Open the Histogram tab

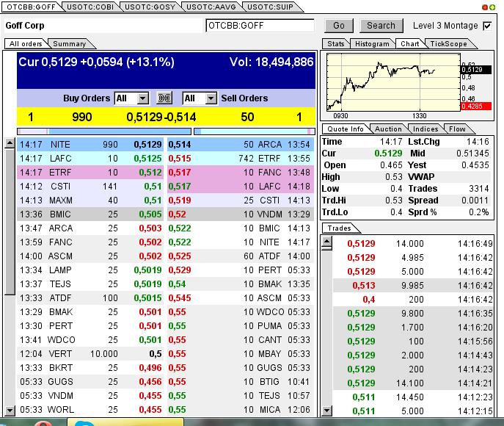[372, 44]
